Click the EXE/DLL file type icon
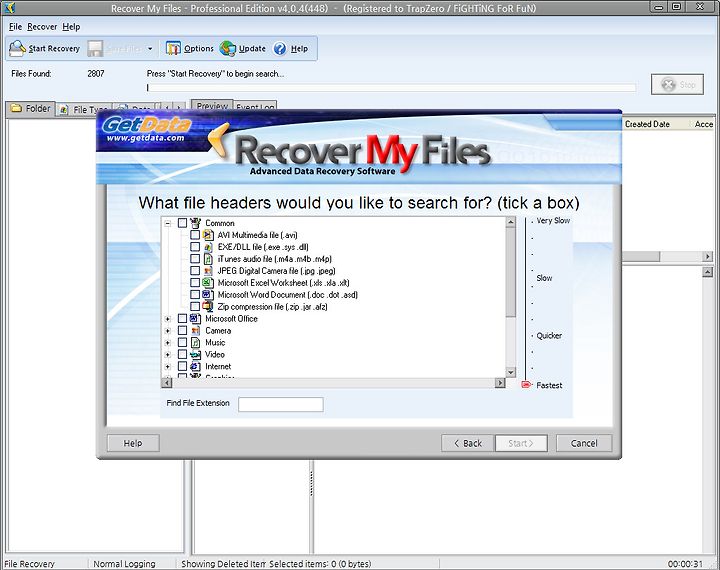Viewport: 720px width, 570px height. [208, 247]
